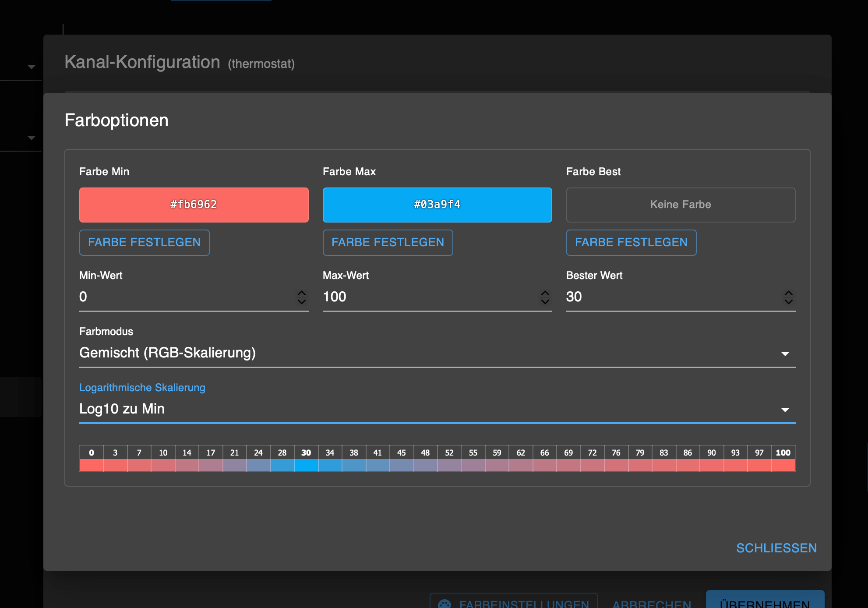Click the palette icon beside Farbeinstellungen
The image size is (868, 608).
click(445, 604)
